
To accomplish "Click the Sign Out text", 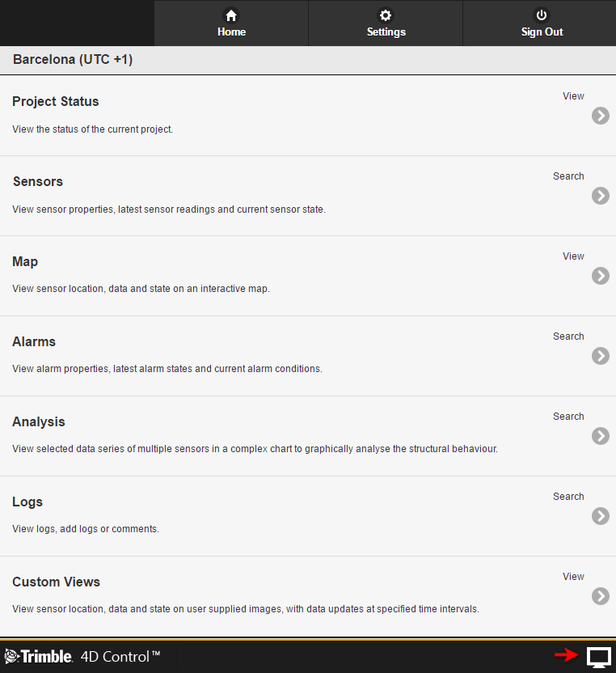I will (x=542, y=32).
